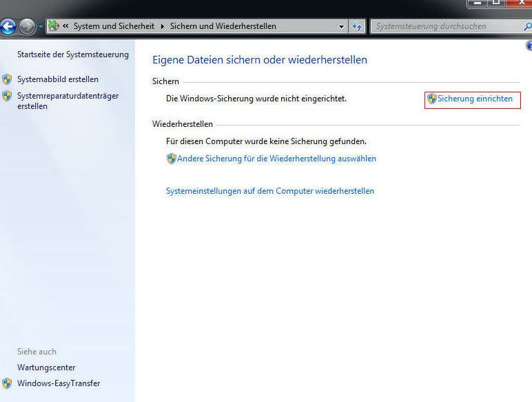
Task: Click the search magnifier icon
Action: tap(528, 26)
